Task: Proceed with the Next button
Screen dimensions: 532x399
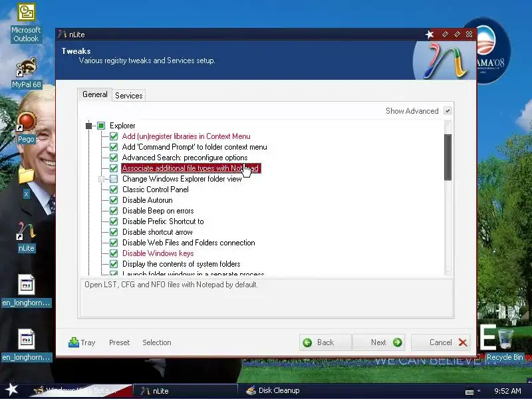Action: (x=378, y=342)
